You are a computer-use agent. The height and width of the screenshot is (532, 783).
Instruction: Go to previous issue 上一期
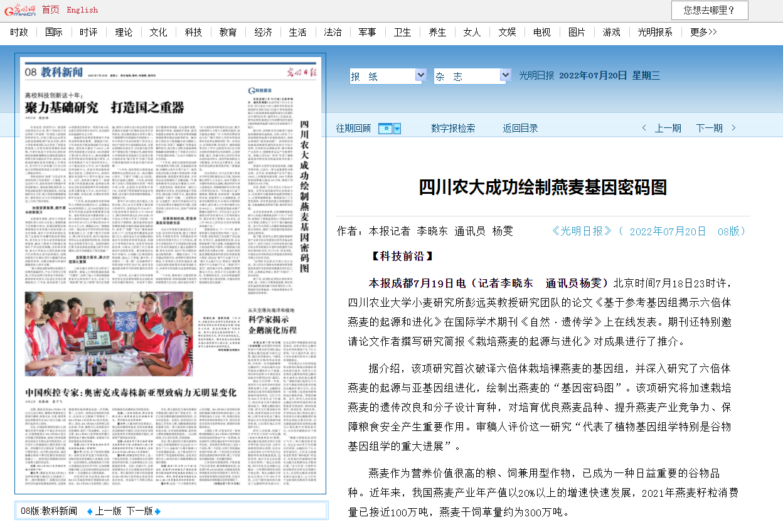[x=668, y=128]
